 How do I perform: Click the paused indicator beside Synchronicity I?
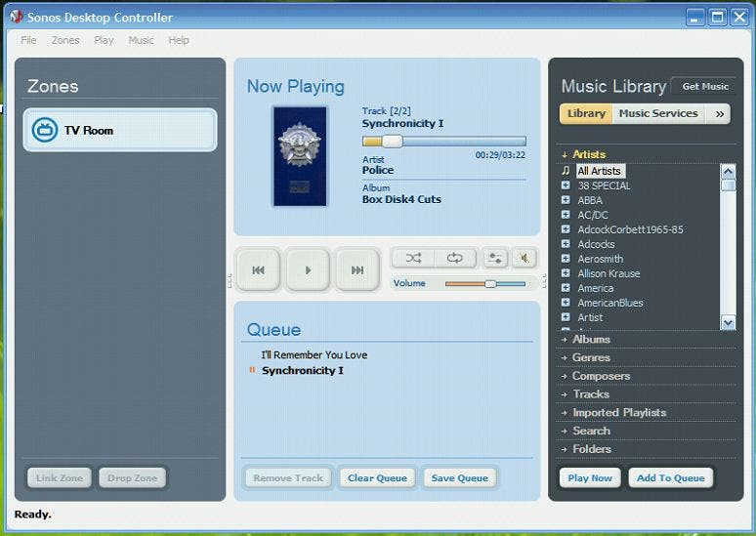[252, 370]
